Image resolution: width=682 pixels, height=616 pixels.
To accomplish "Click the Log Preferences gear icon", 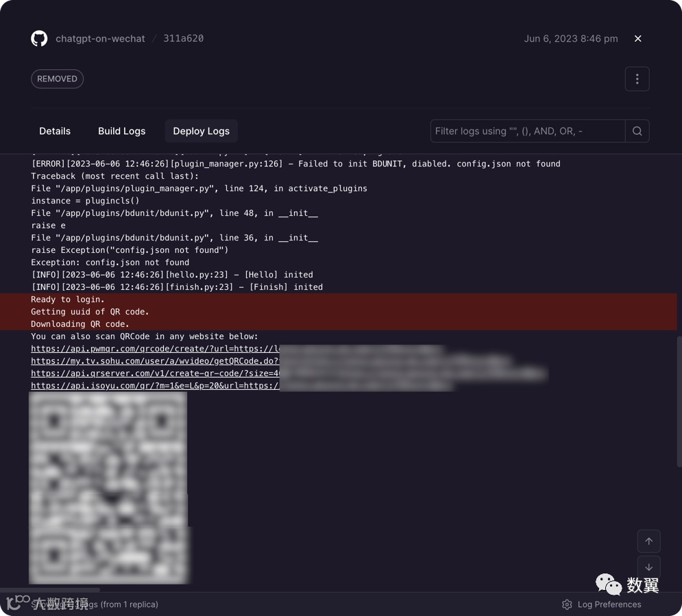I will [567, 604].
